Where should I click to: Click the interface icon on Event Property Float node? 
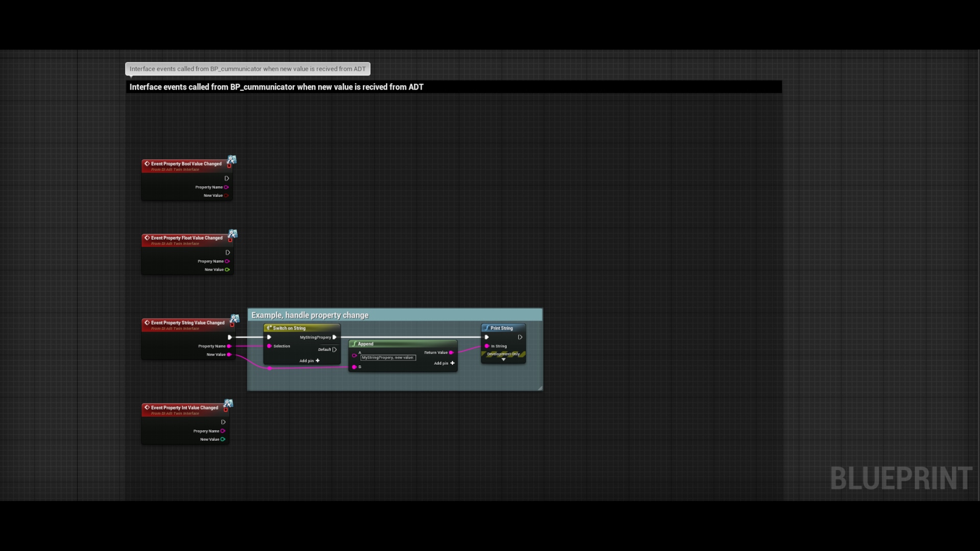(233, 234)
